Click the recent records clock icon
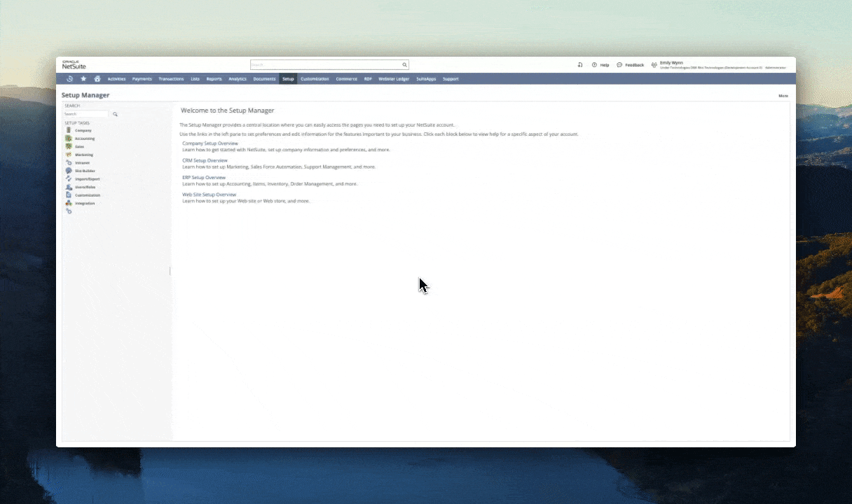Image resolution: width=852 pixels, height=504 pixels. point(69,78)
